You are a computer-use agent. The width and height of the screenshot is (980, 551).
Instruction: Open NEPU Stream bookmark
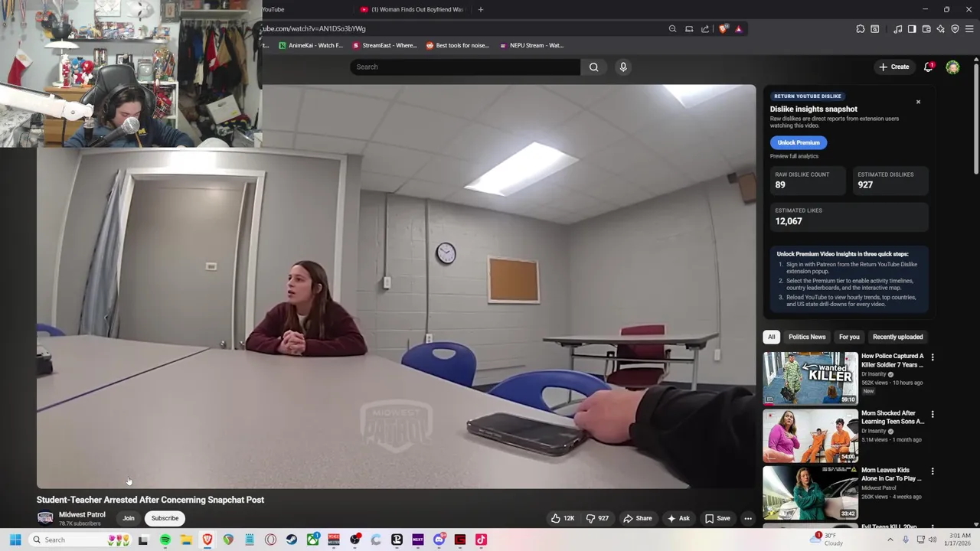(x=531, y=45)
